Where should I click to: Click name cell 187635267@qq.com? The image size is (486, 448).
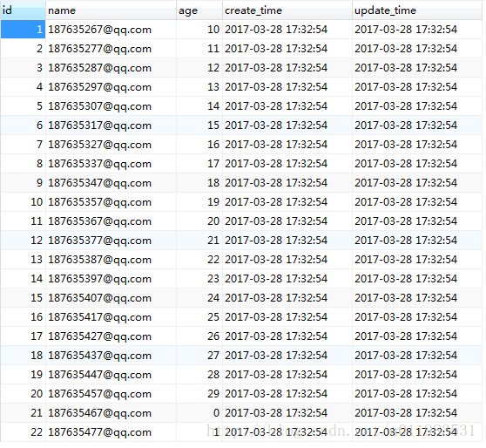[111, 30]
